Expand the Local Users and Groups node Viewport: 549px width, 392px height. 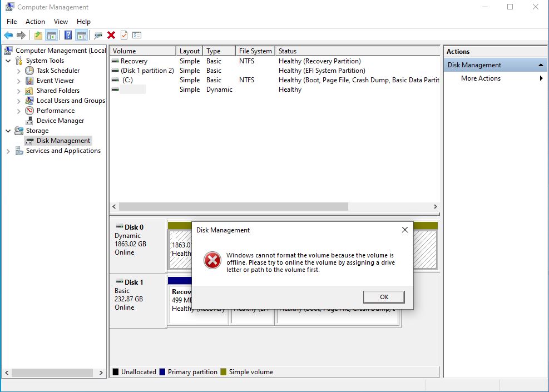click(x=19, y=101)
